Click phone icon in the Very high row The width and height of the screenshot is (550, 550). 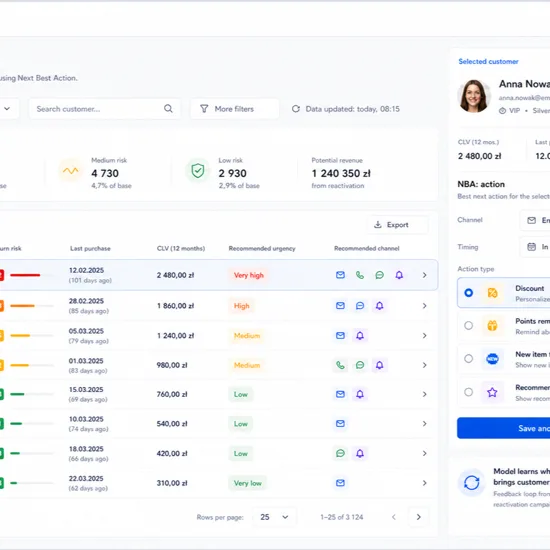pos(360,275)
